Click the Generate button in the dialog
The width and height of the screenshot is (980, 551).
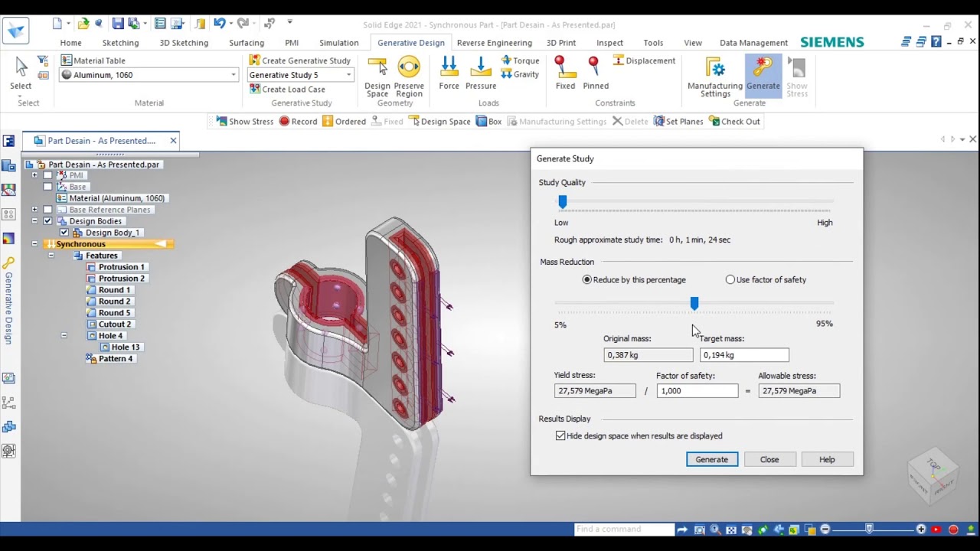tap(712, 460)
